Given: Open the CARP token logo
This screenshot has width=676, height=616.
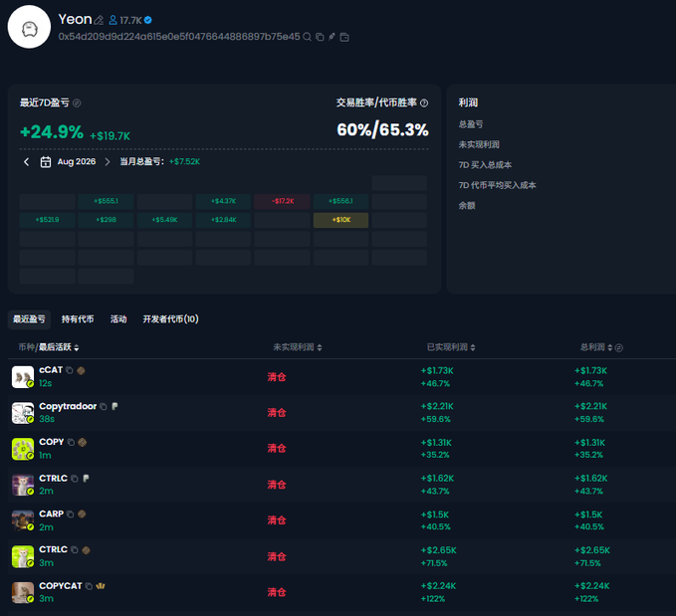Looking at the screenshot, I should tap(23, 520).
